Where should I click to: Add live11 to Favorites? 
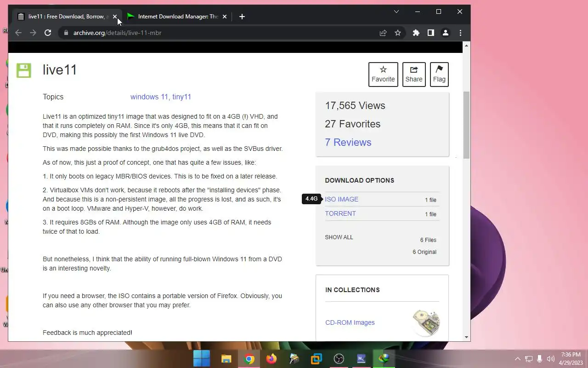click(383, 74)
